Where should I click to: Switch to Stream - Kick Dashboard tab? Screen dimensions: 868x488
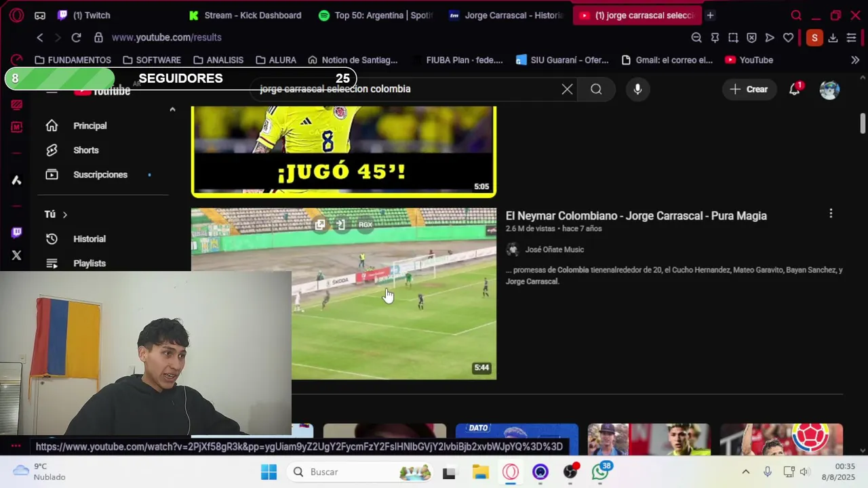coord(245,15)
